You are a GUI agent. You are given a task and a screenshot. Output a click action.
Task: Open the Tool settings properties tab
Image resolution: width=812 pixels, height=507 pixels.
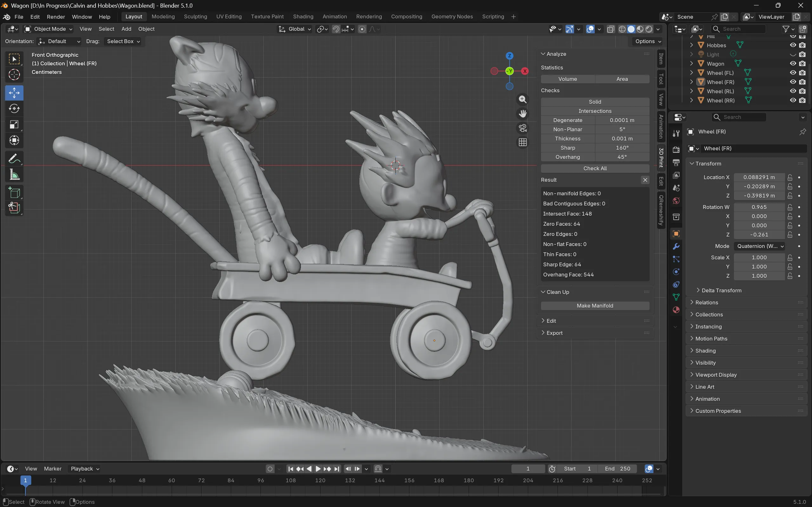676,133
